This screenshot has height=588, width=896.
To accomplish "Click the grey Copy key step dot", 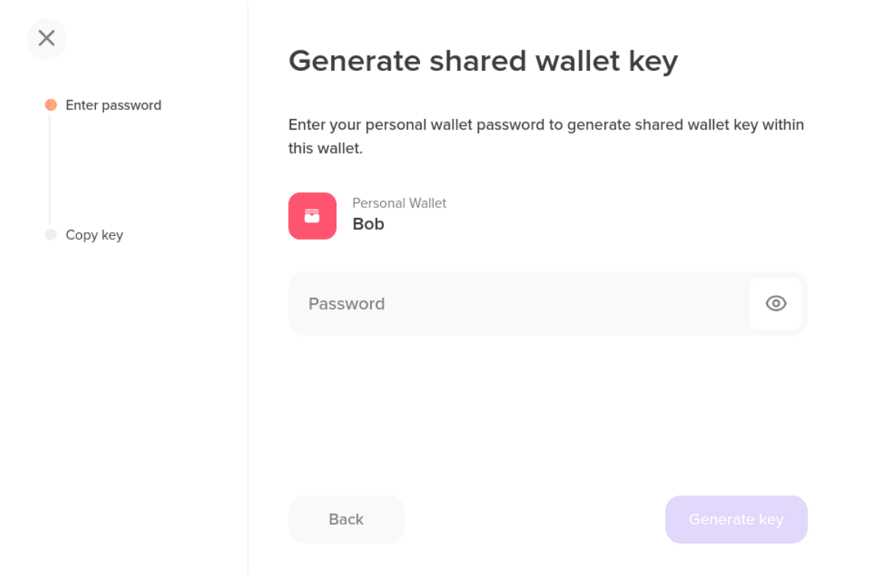I will [51, 235].
